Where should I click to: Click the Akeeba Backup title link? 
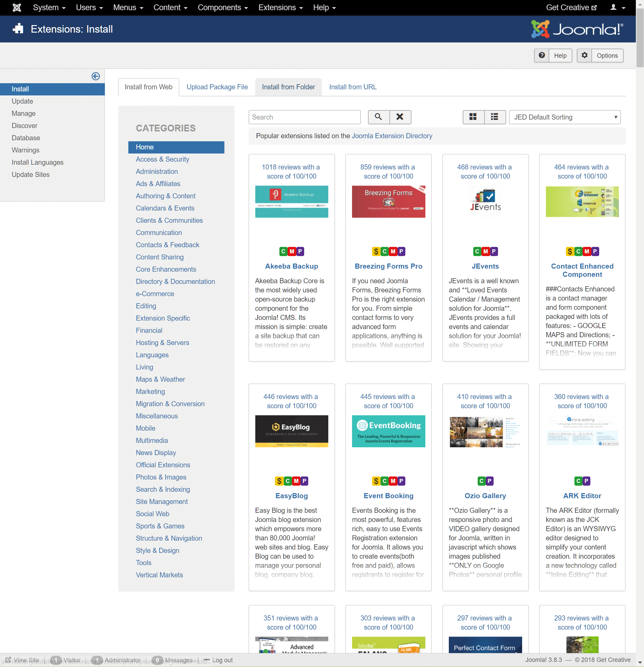(292, 266)
